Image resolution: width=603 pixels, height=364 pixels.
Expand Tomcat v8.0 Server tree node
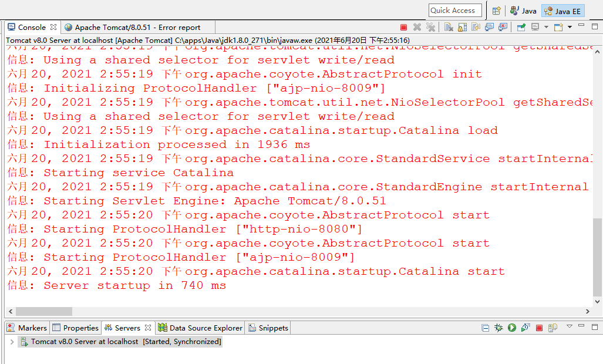12,341
